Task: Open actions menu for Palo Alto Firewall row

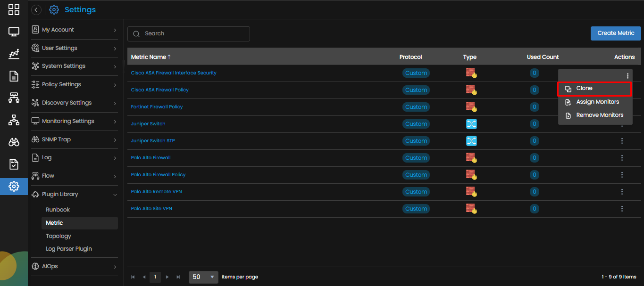Action: click(622, 158)
